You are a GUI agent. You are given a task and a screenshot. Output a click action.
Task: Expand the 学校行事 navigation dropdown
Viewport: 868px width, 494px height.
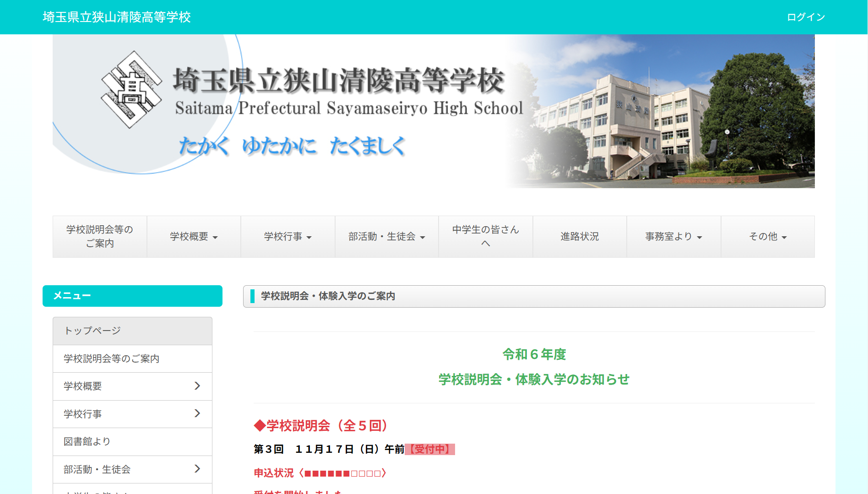pos(288,236)
